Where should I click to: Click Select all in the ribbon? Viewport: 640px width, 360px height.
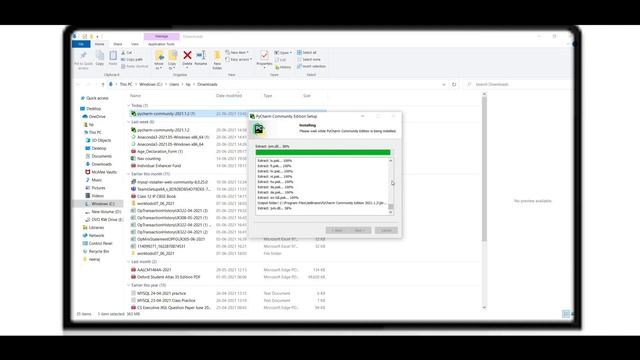307,53
